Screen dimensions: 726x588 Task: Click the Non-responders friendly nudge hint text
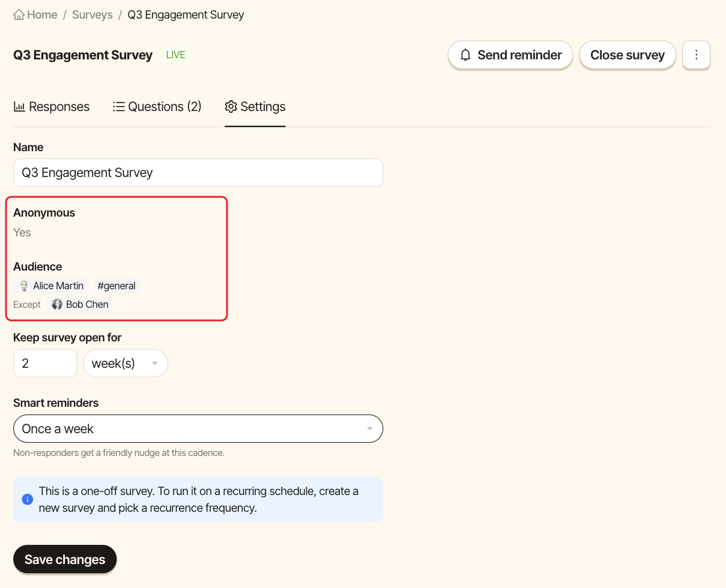[x=119, y=452]
